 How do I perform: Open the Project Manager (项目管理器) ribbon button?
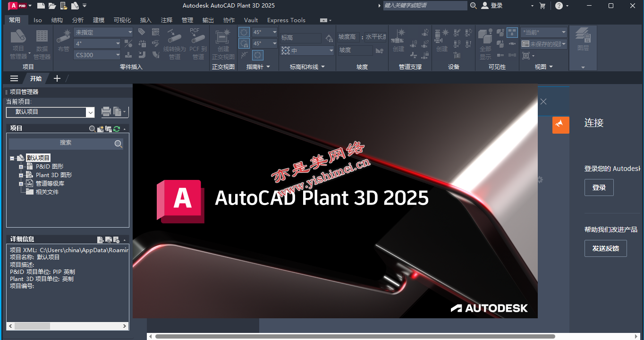18,44
